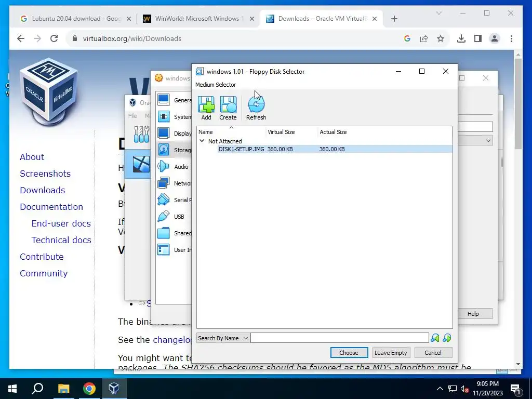Open Windows Start menu
The width and height of the screenshot is (532, 399).
(x=12, y=389)
